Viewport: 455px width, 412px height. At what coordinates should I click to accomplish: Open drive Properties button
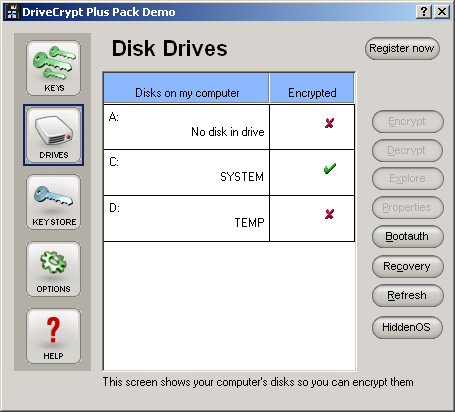[407, 207]
